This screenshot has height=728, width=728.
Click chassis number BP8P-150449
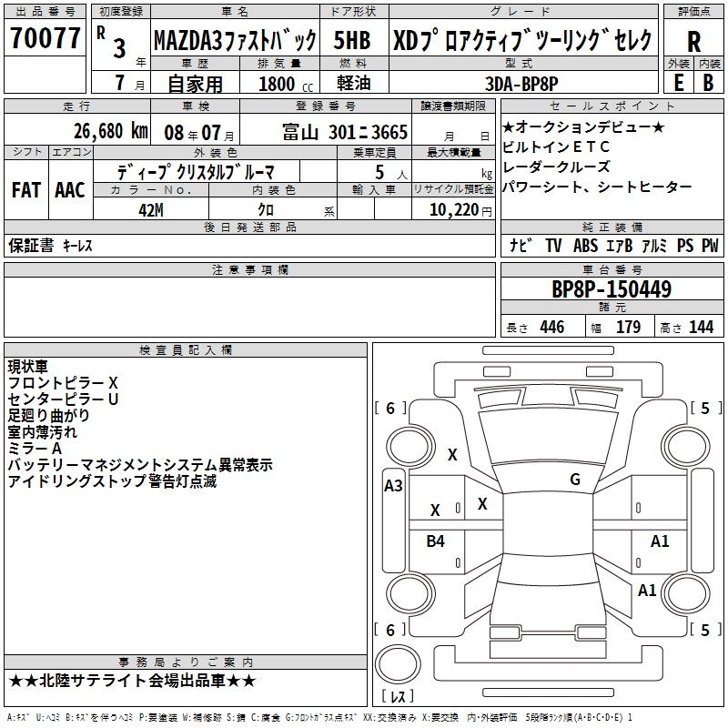pos(612,289)
